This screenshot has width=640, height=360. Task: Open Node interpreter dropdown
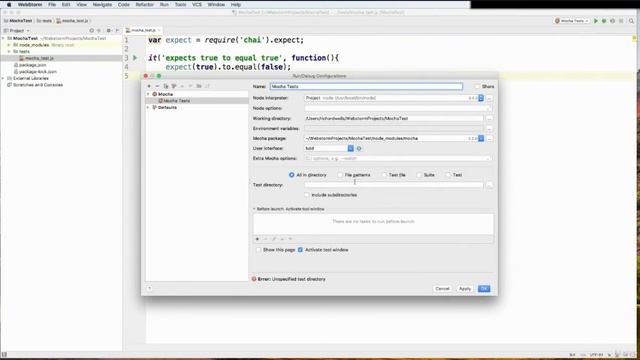[481, 98]
